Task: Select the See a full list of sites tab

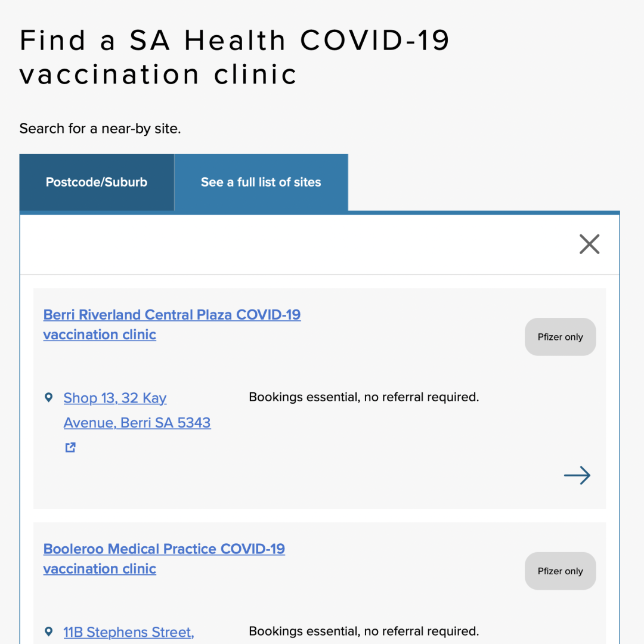Action: [261, 182]
